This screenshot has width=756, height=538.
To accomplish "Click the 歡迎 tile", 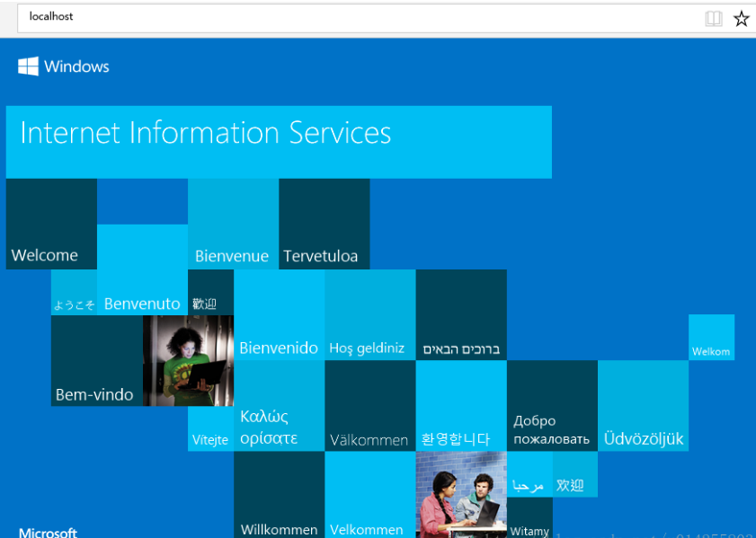I will 210,293.
